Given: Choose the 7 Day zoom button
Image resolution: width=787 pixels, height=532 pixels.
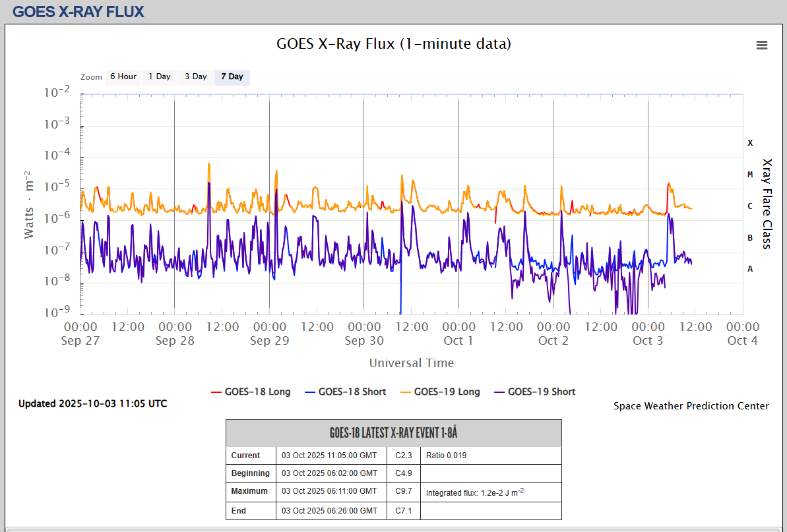Looking at the screenshot, I should point(232,76).
